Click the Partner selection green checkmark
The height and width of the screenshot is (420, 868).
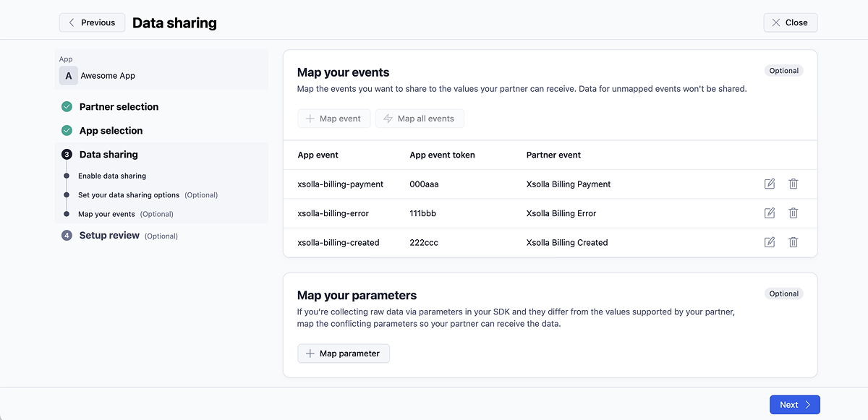pyautogui.click(x=67, y=107)
